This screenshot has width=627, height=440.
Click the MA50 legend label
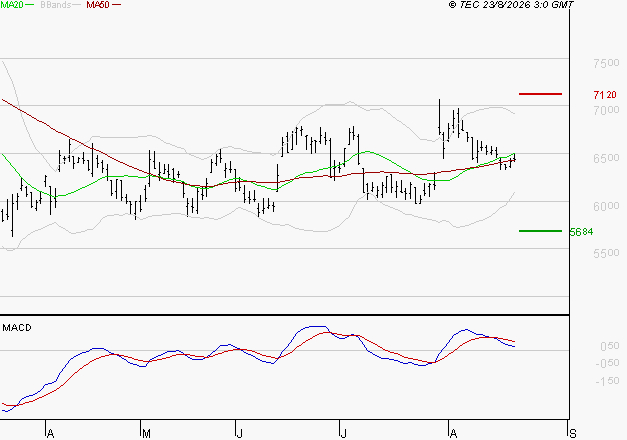98,5
